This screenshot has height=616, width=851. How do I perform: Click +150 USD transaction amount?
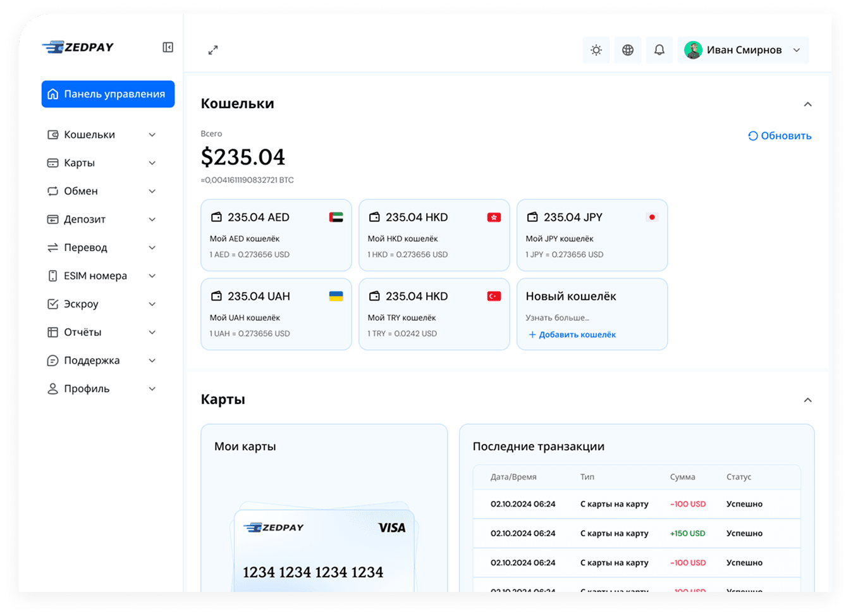(x=688, y=533)
